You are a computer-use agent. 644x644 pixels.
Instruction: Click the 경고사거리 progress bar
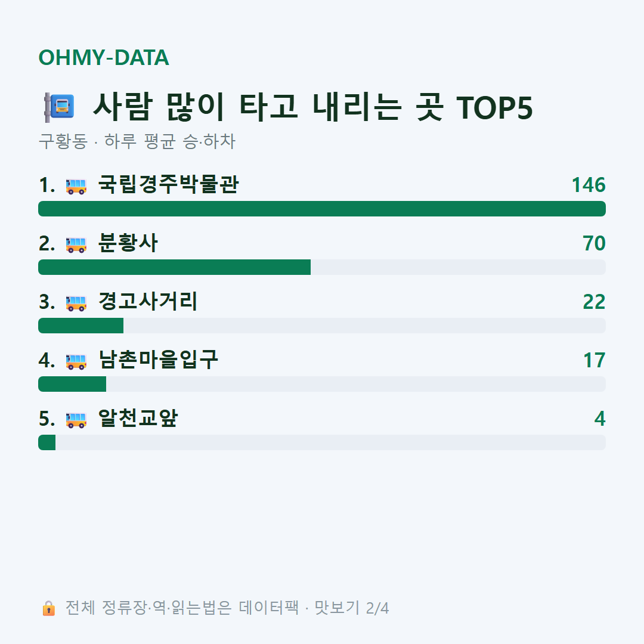point(322,326)
